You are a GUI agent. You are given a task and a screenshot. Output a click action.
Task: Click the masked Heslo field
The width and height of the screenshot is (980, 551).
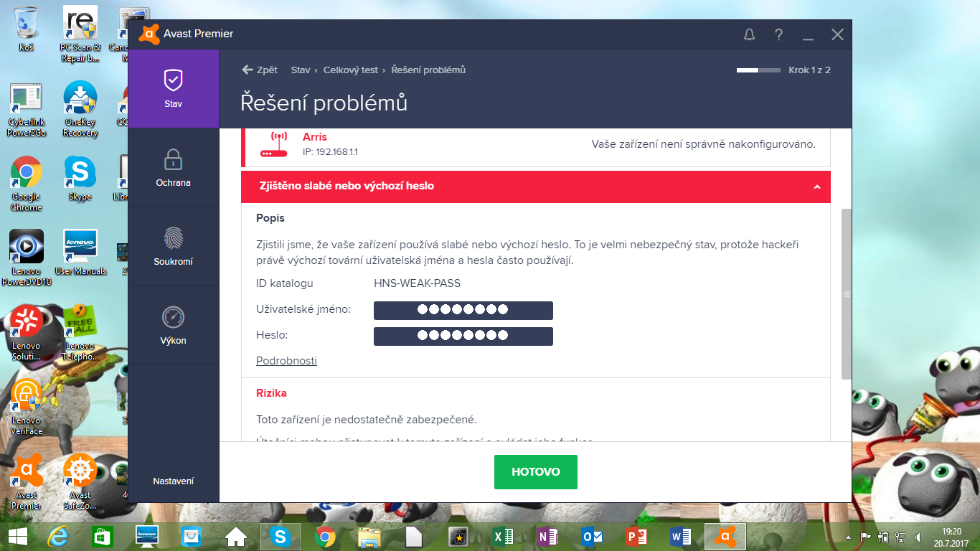[463, 336]
